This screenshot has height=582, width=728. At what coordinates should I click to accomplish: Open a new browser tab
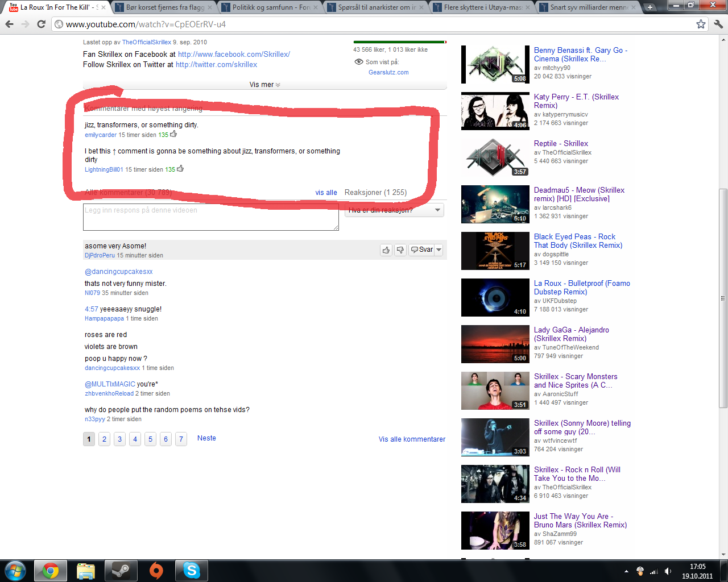pos(650,7)
